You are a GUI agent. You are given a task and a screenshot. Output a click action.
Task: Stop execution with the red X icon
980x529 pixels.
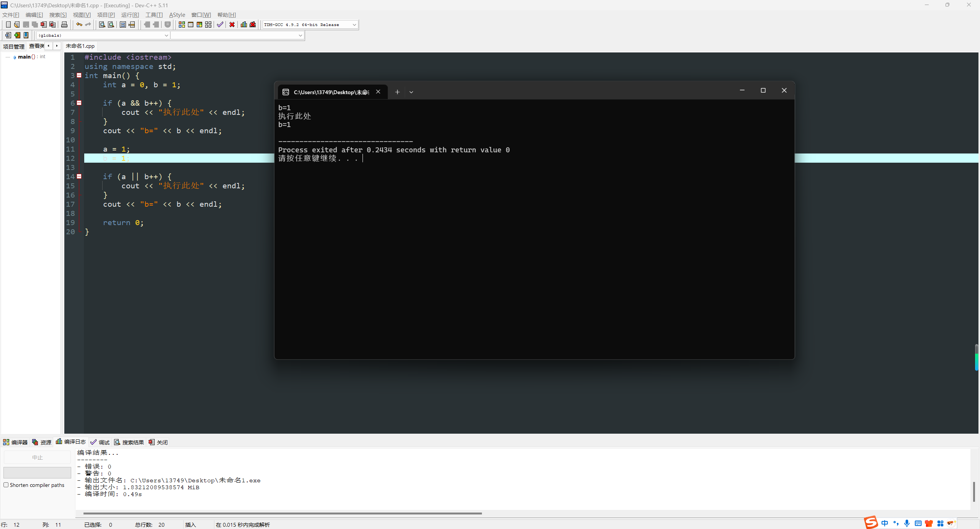pyautogui.click(x=232, y=24)
